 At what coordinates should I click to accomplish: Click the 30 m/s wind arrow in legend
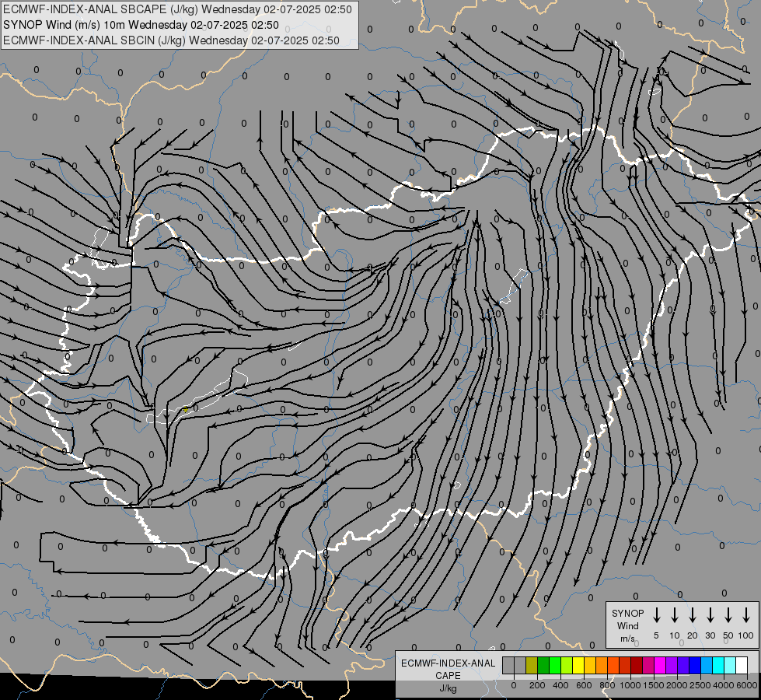pyautogui.click(x=710, y=615)
